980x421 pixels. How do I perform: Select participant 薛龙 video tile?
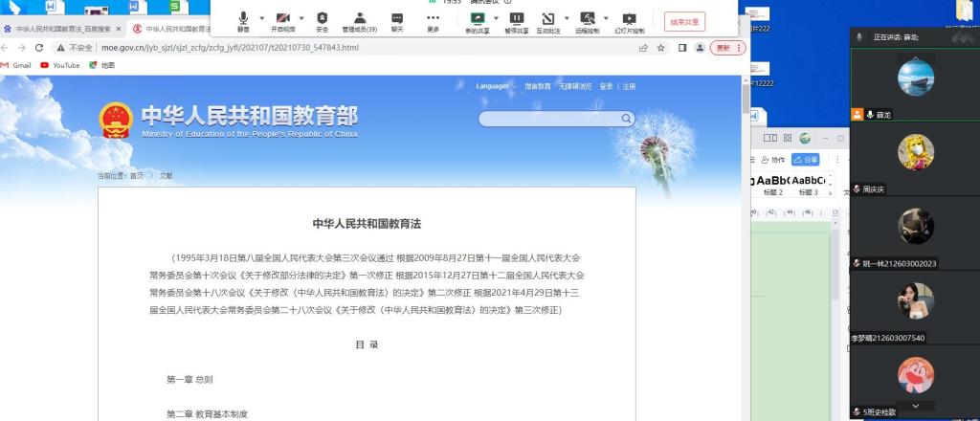point(915,85)
